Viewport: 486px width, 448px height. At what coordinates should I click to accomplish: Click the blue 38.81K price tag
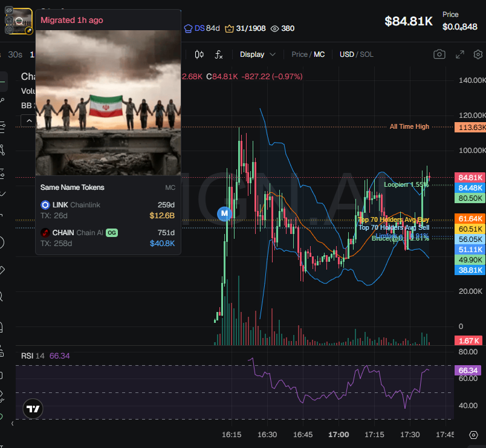[x=470, y=270]
